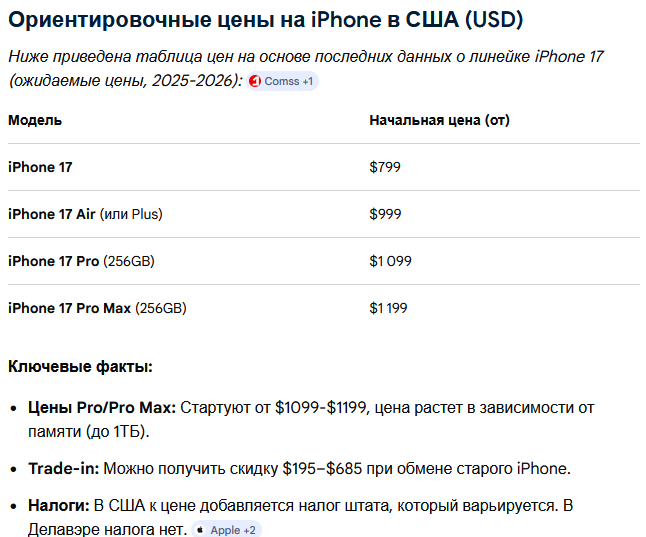
Task: Click the Apple logo source icon
Action: [x=201, y=530]
